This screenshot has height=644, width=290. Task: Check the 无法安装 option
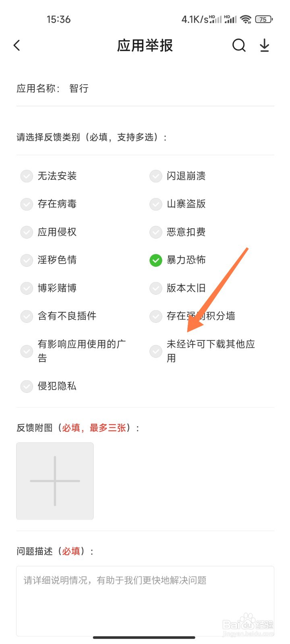(x=27, y=176)
